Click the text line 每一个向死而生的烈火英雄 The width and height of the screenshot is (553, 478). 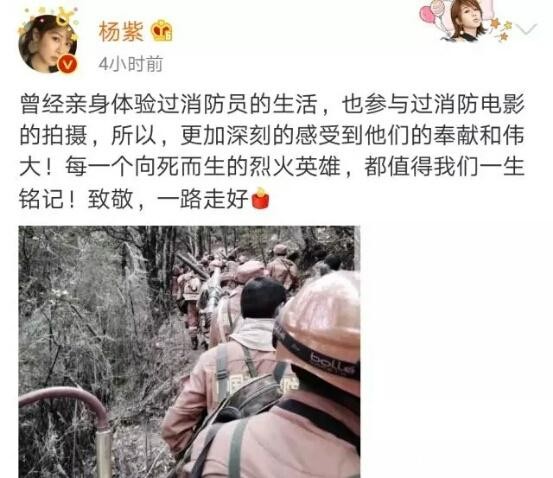point(203,167)
